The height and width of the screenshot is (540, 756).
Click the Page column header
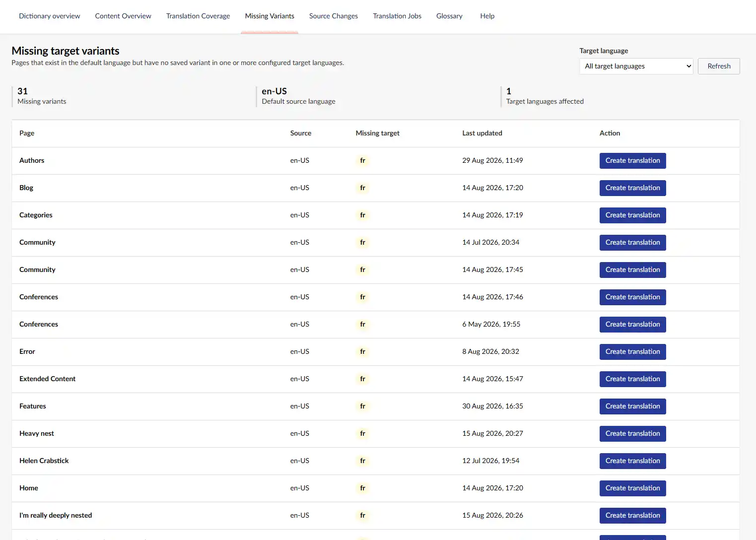(x=27, y=133)
